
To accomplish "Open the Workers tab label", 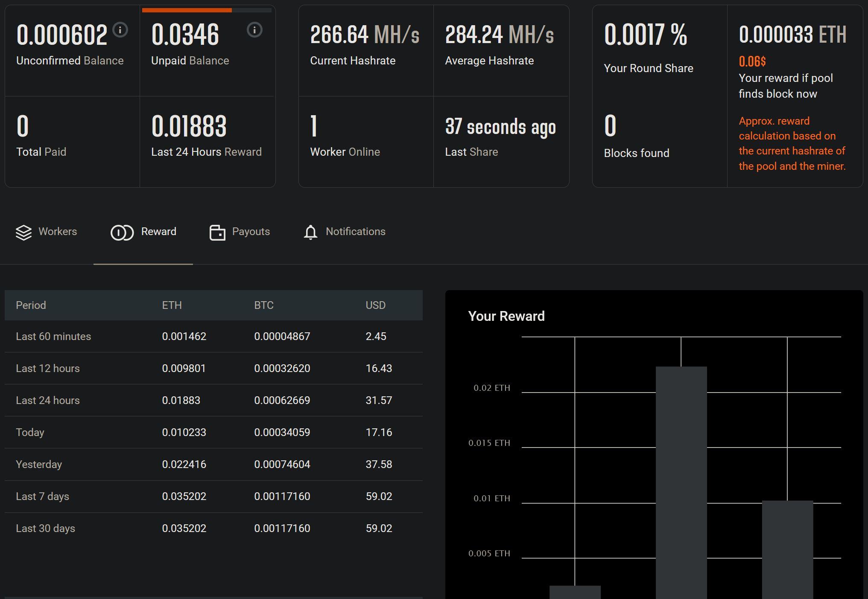I will coord(58,232).
